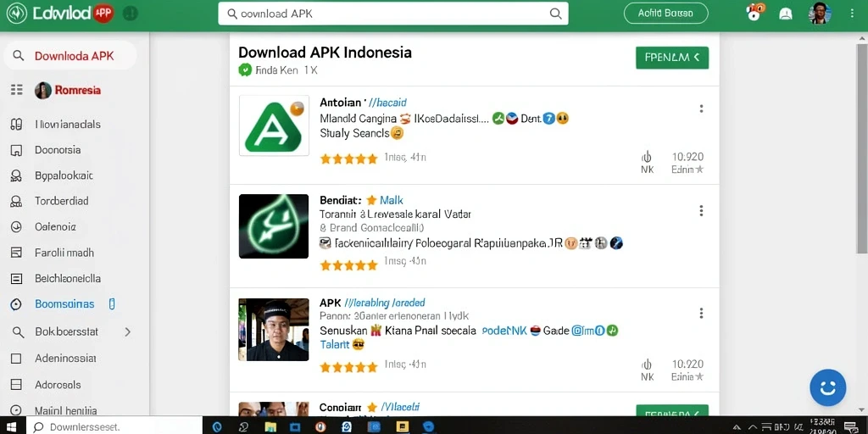
Task: Open the blue Edge icon on taskbar
Action: (x=217, y=427)
